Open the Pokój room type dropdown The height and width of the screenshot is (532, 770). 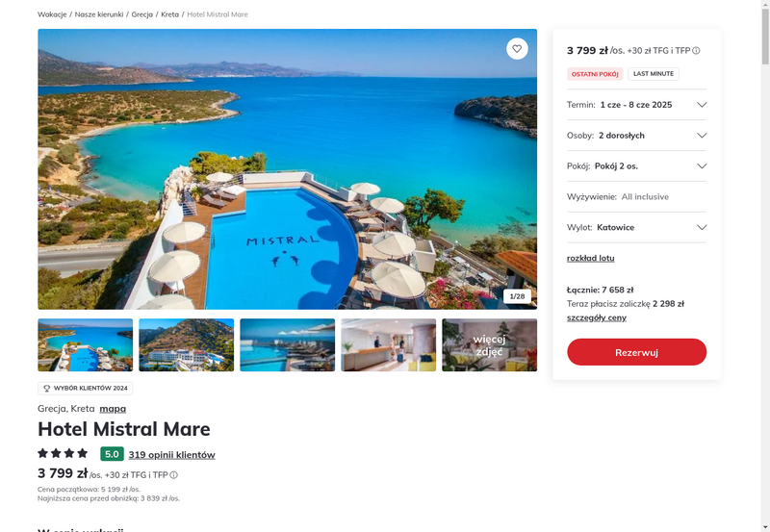click(636, 165)
